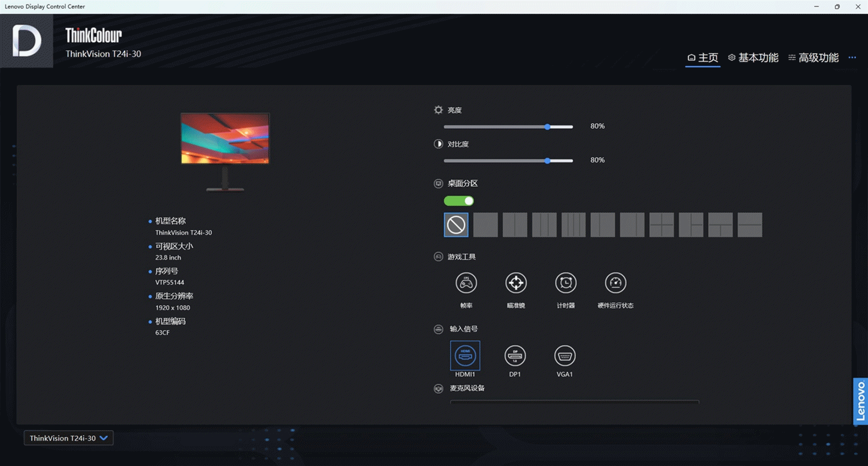Adjust the 亮度 brightness slider
868x466 pixels.
pos(508,127)
